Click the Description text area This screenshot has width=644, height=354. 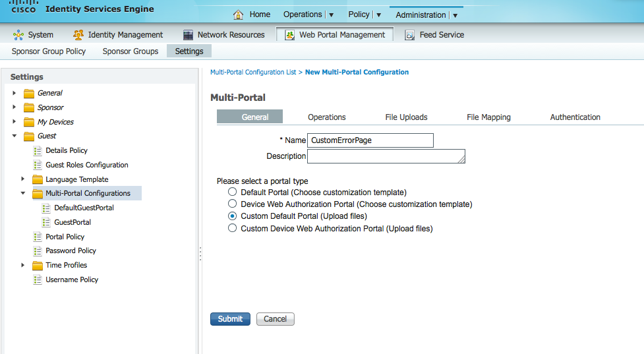(x=386, y=156)
